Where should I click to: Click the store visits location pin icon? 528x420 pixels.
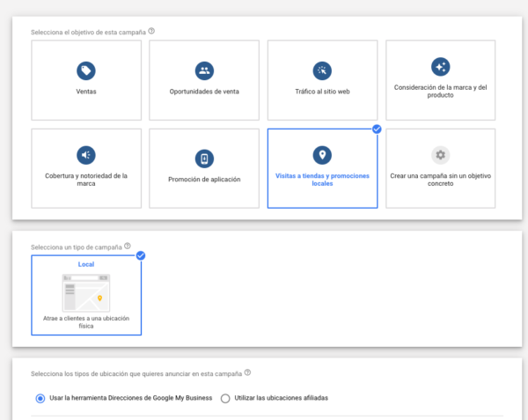pyautogui.click(x=322, y=155)
